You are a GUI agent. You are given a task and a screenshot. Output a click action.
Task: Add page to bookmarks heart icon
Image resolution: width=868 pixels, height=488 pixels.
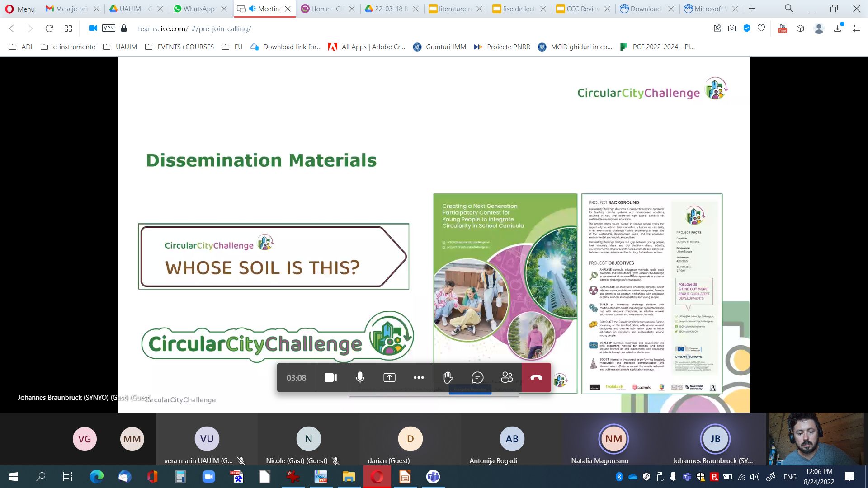coord(761,28)
